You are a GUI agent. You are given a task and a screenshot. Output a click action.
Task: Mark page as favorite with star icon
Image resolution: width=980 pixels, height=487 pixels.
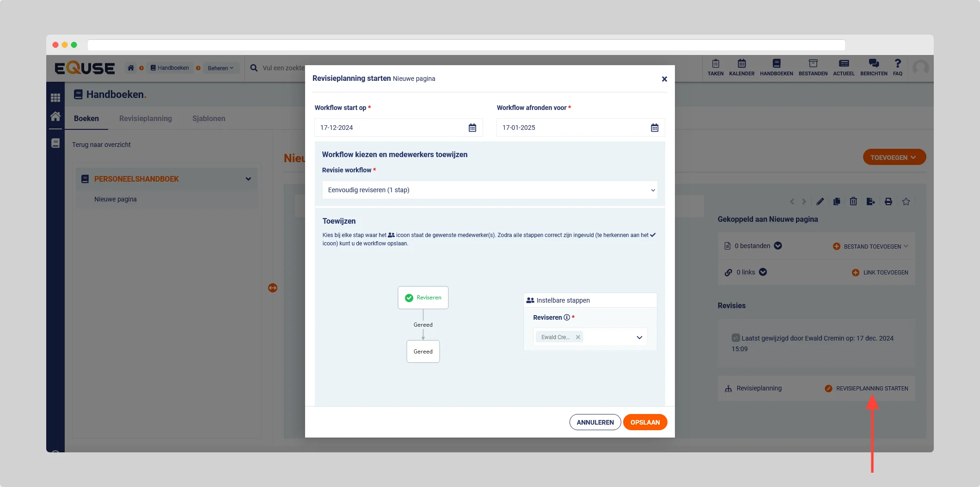point(906,201)
